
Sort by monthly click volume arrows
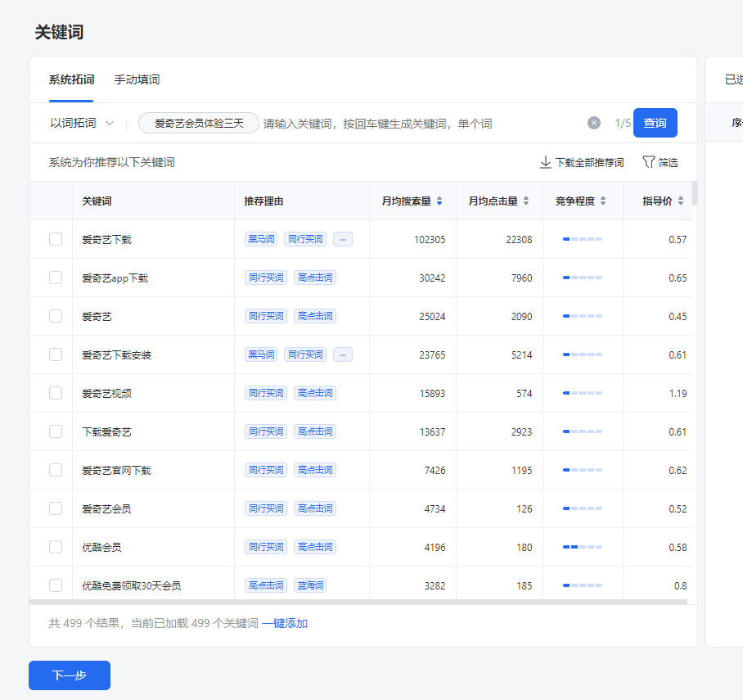point(526,201)
